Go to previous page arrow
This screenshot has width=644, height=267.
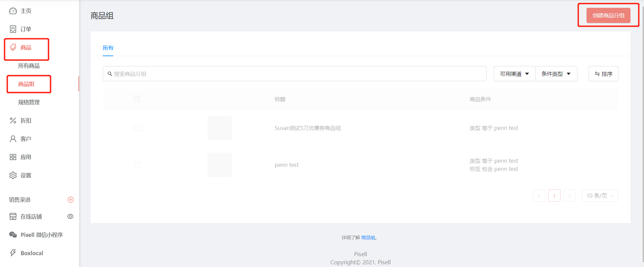539,196
